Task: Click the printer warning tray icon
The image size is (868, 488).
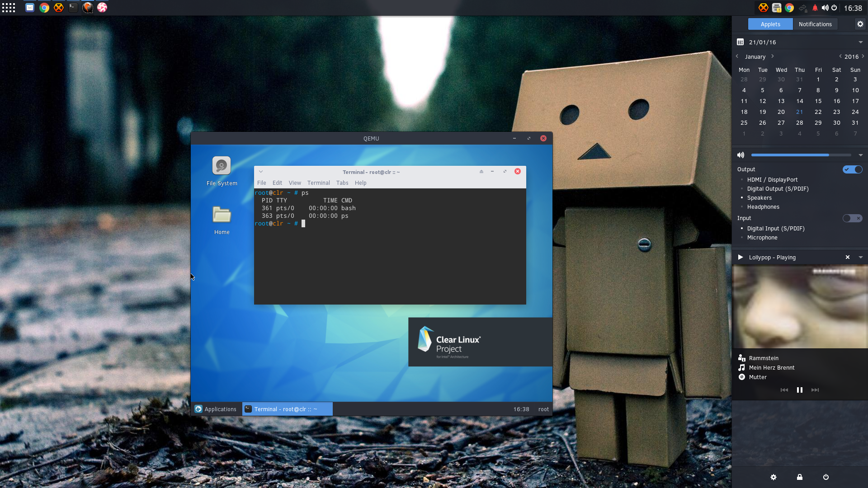Action: pyautogui.click(x=777, y=8)
